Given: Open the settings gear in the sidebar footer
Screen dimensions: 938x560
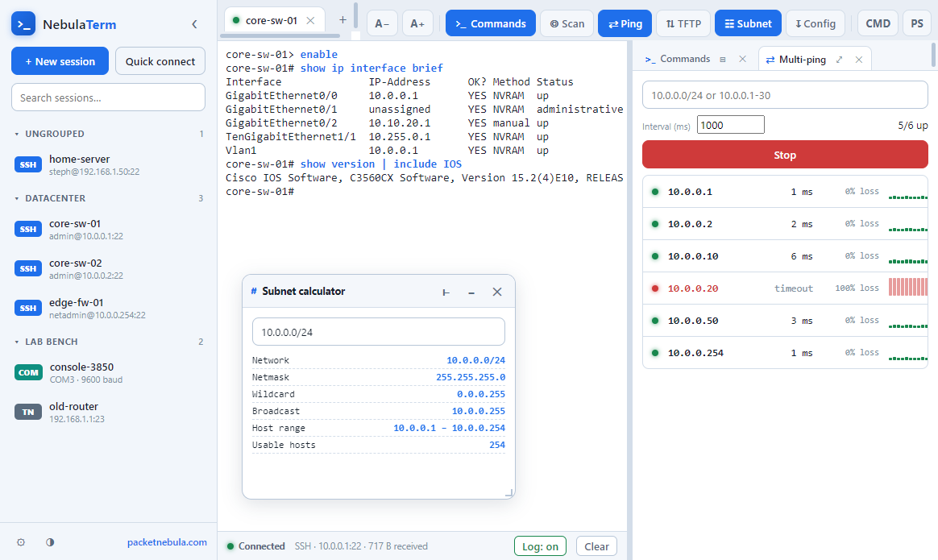Looking at the screenshot, I should click(x=21, y=542).
